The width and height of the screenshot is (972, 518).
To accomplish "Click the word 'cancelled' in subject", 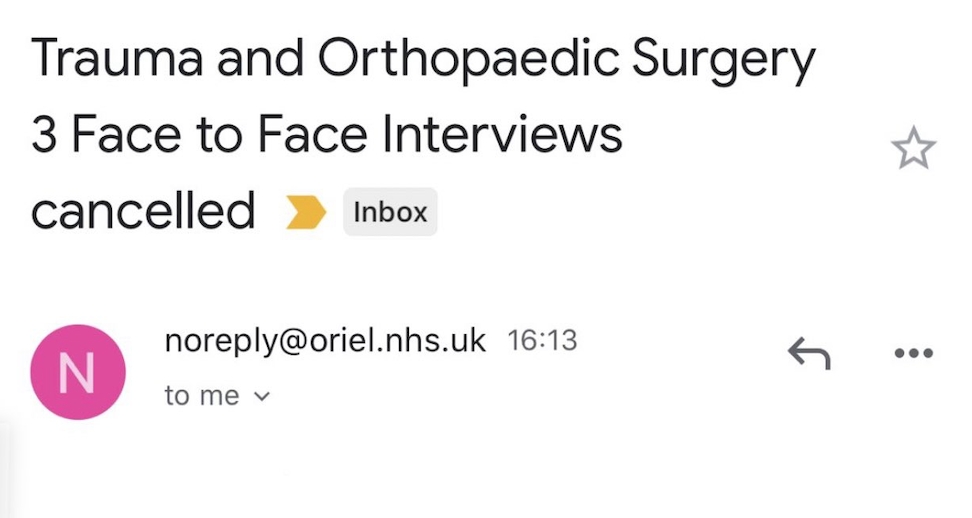I will point(143,211).
